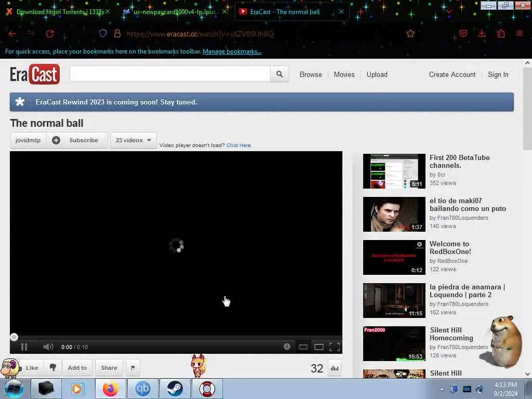
Task: Enter fullscreen video mode
Action: click(335, 347)
